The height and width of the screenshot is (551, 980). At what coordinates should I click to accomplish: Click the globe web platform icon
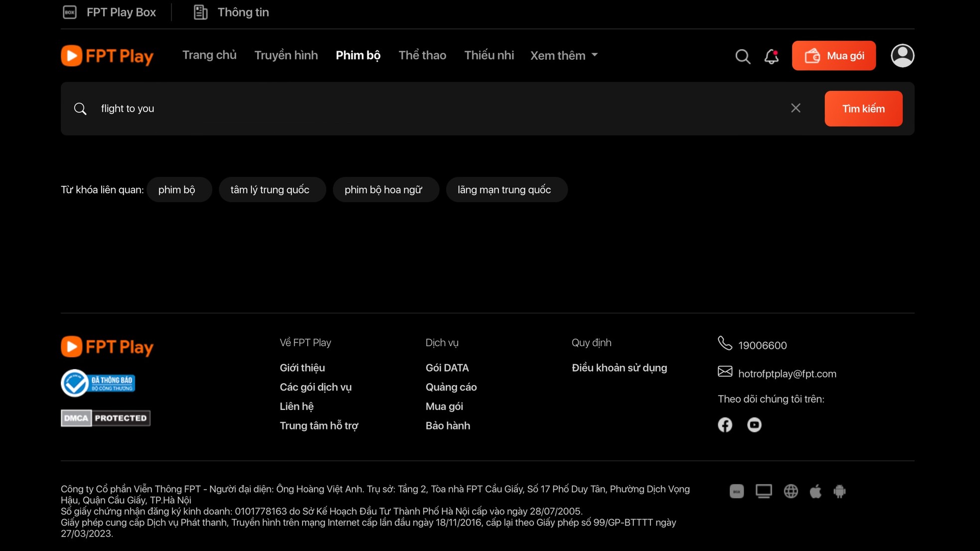coord(791,491)
